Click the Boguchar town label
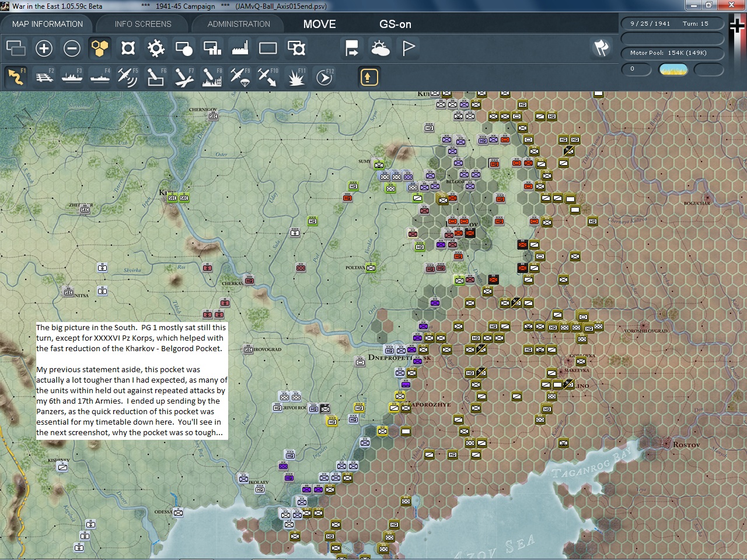The height and width of the screenshot is (560, 747). click(697, 204)
